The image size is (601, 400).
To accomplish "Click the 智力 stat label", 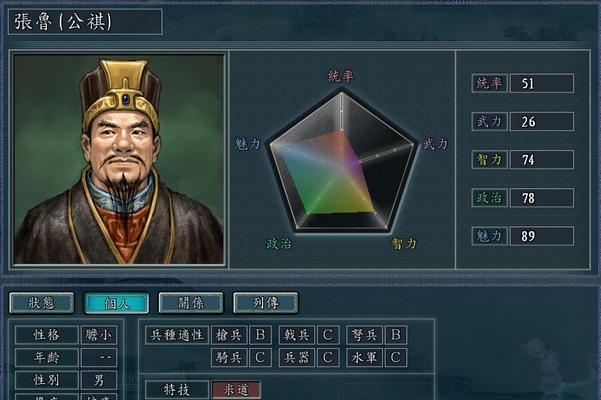I will [489, 159].
